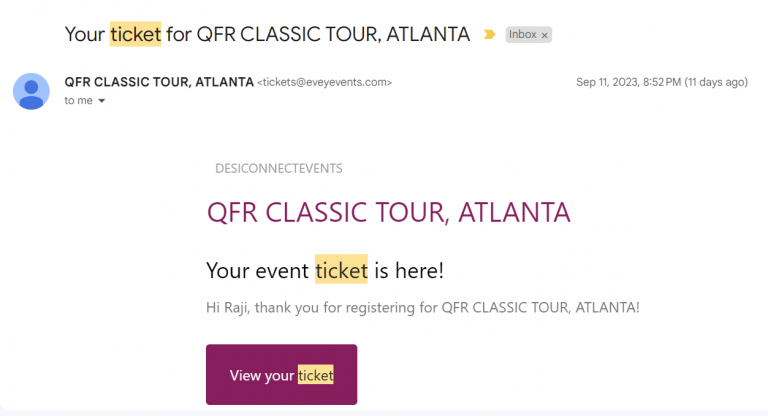Expand recipient details arrow beside "to me"
The height and width of the screenshot is (416, 768).
coord(102,101)
